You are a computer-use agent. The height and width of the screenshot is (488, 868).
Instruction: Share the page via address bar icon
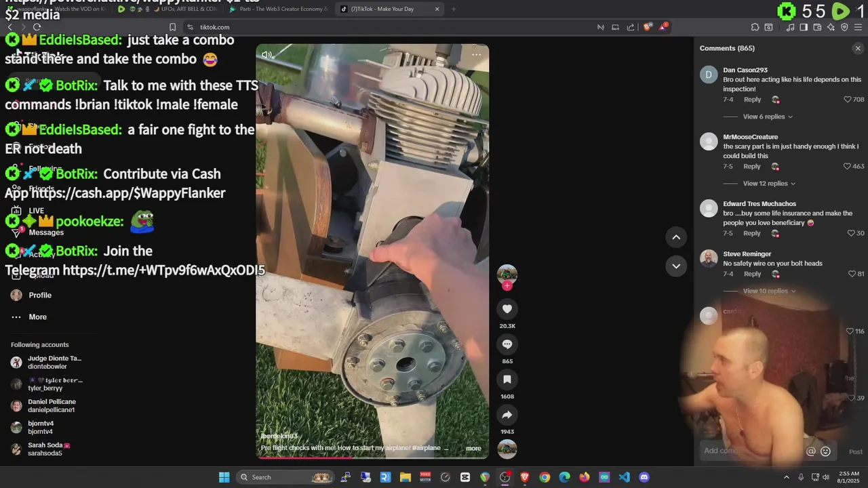(x=631, y=27)
